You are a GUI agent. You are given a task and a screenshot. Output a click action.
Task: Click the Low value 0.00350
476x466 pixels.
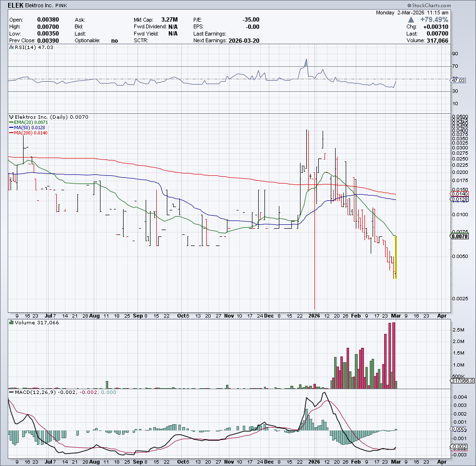pos(48,34)
